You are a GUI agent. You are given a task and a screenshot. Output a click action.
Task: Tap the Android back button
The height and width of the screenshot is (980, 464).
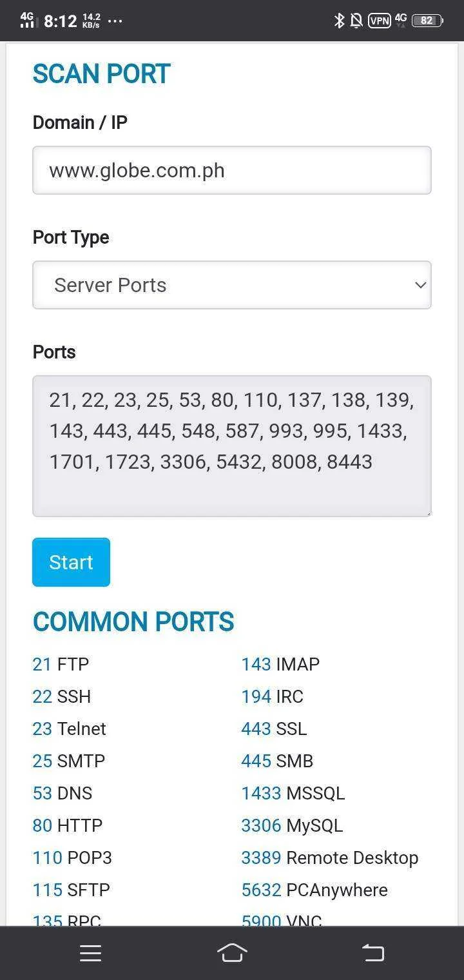pyautogui.click(x=373, y=953)
